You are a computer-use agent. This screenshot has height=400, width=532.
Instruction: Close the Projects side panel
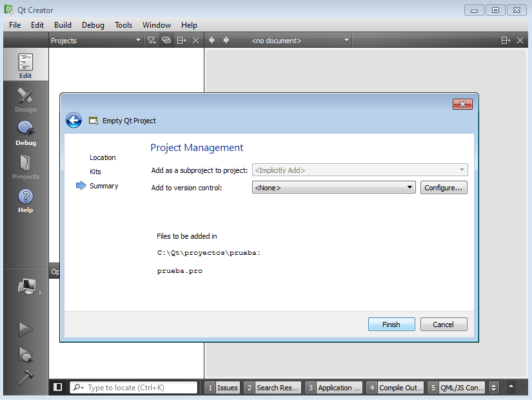click(196, 41)
